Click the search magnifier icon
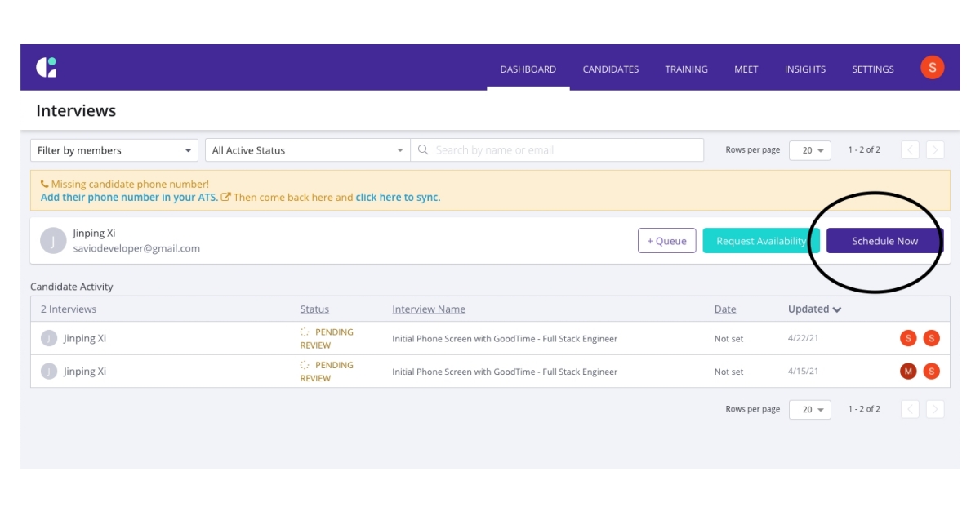 pos(424,149)
